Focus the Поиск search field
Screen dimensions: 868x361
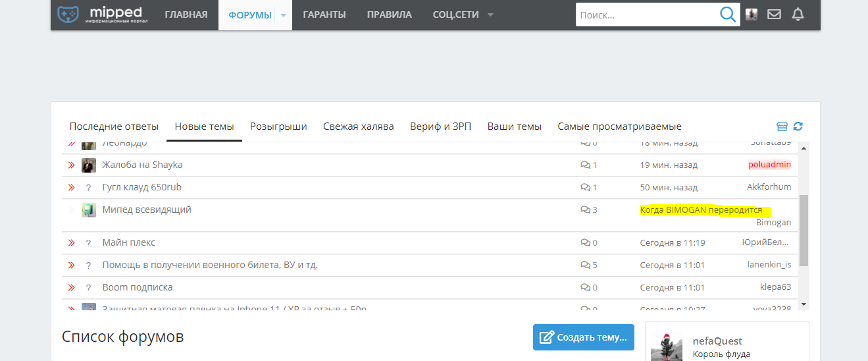click(647, 14)
